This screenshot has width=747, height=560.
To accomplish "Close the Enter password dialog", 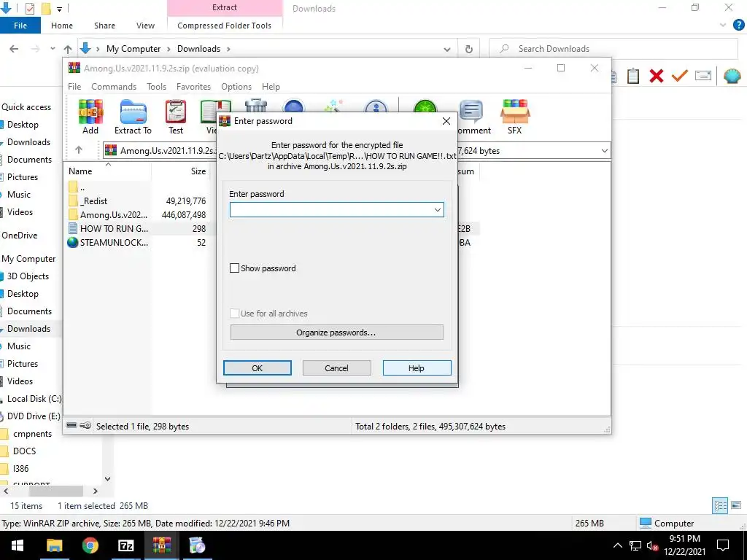I will tap(446, 121).
